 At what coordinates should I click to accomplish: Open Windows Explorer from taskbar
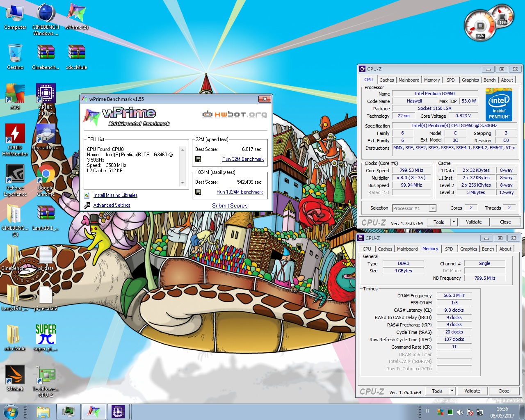pos(43,412)
